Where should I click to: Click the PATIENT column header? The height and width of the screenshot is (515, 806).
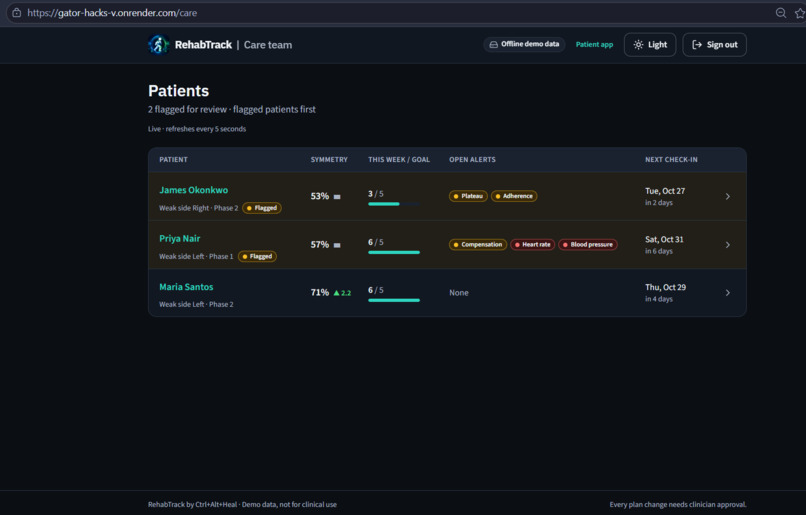(173, 159)
